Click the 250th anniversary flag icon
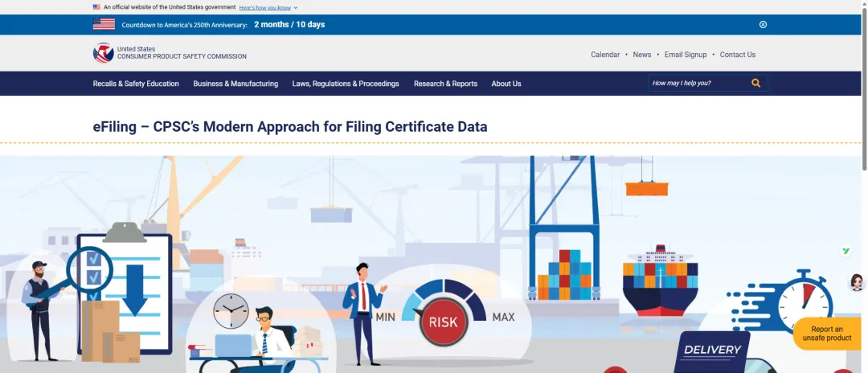The width and height of the screenshot is (868, 373). point(104,24)
